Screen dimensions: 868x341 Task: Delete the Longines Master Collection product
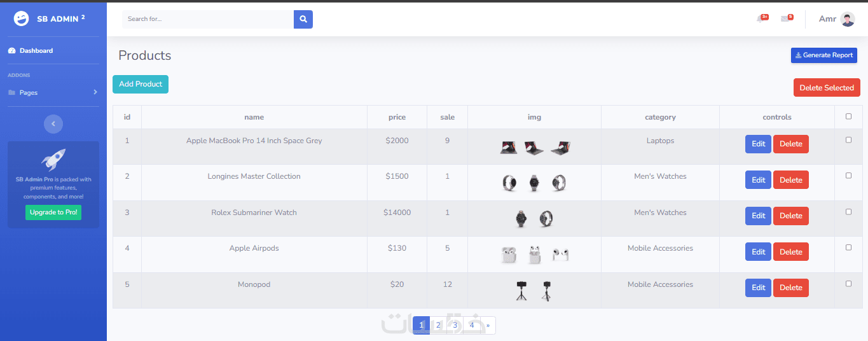click(x=791, y=180)
